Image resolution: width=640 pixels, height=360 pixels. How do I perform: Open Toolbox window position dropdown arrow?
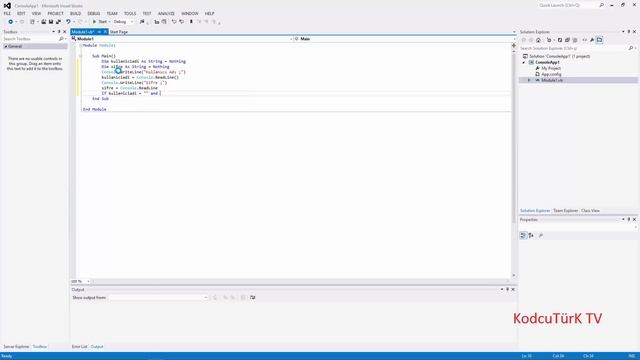tap(53, 32)
